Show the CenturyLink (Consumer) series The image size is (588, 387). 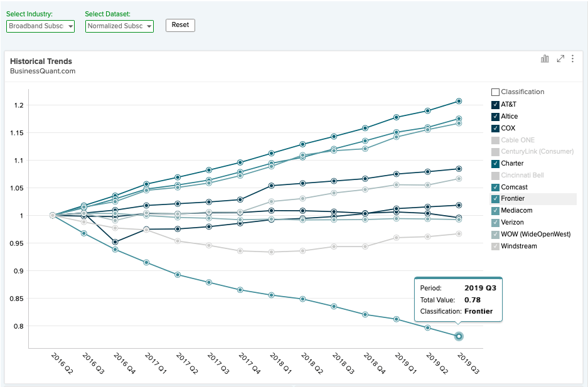495,152
